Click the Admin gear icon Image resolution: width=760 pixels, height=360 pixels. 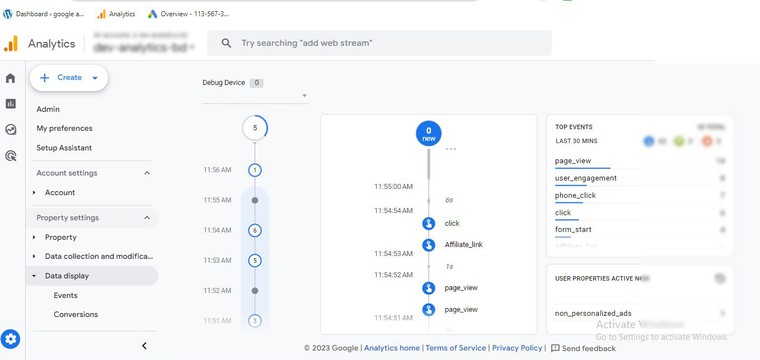pyautogui.click(x=11, y=339)
